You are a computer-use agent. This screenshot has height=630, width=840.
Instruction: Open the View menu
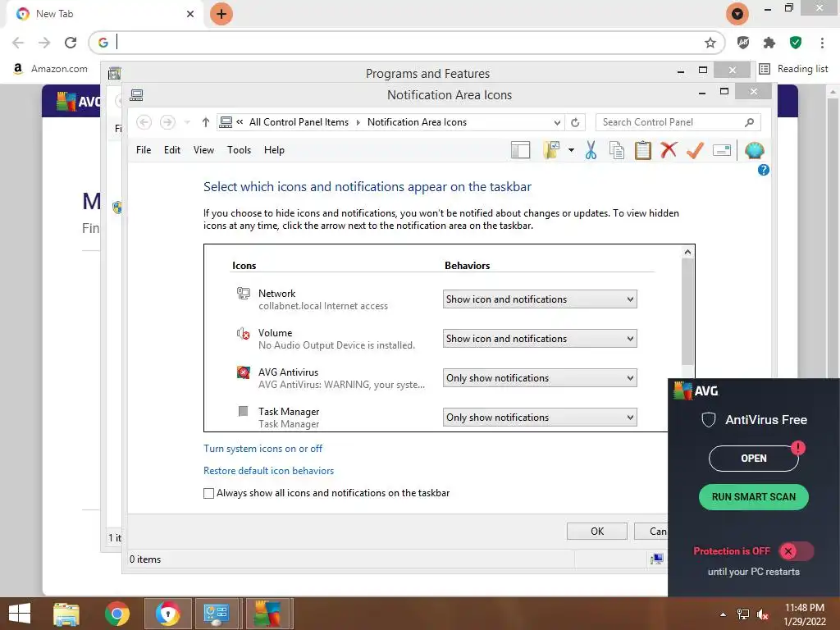coord(203,151)
